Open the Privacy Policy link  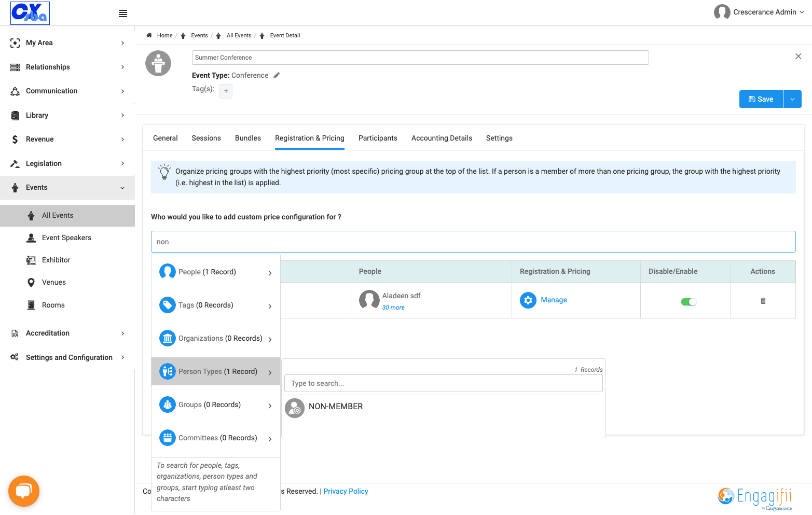pos(346,491)
